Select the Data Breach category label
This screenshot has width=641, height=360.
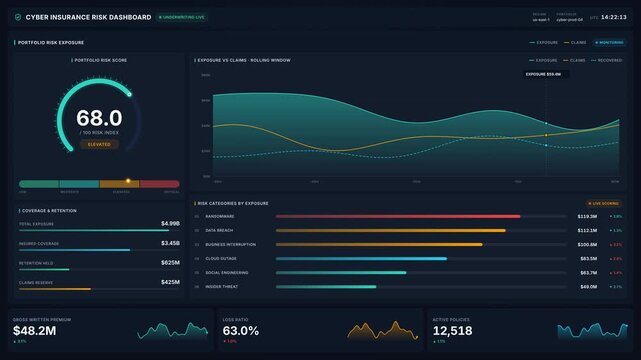219,230
